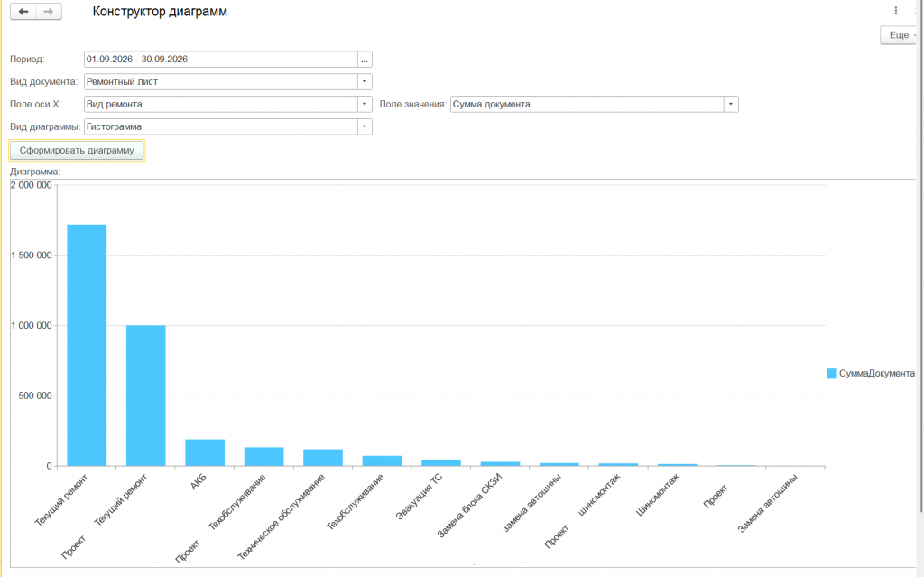Click the Гистограмма chart type field
The image size is (924, 577).
[x=221, y=126]
